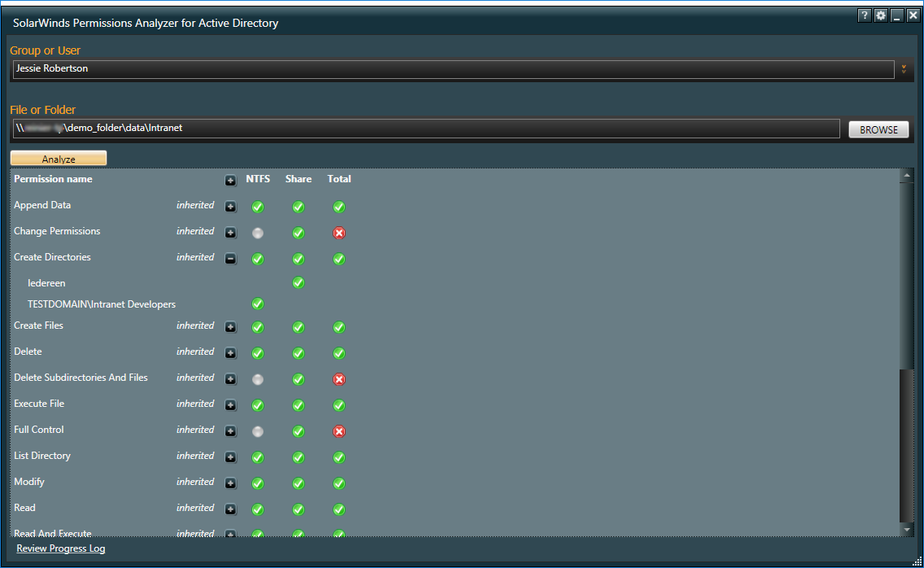The image size is (924, 568).
Task: Click NTFS check for TESTDOMAIN\Intranet Developers
Action: point(258,304)
